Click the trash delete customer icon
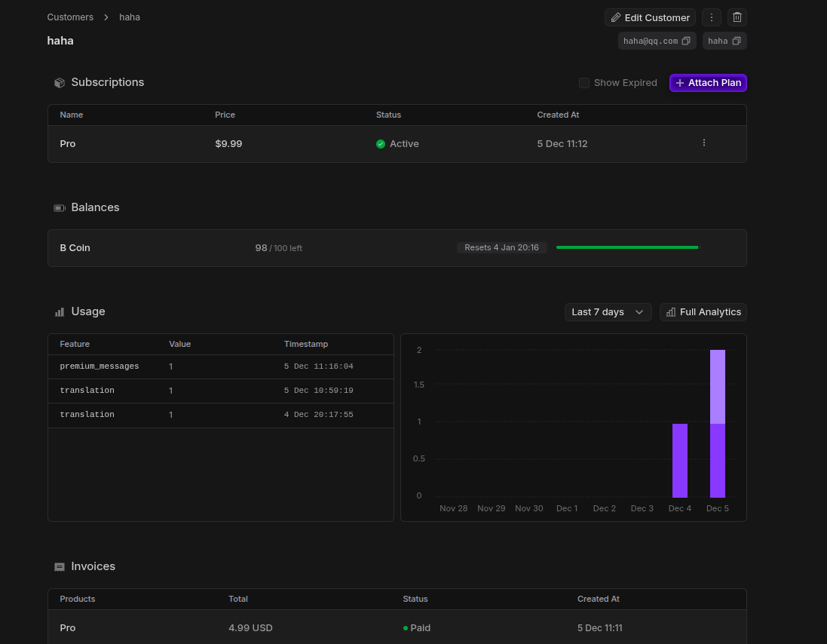 [x=737, y=17]
